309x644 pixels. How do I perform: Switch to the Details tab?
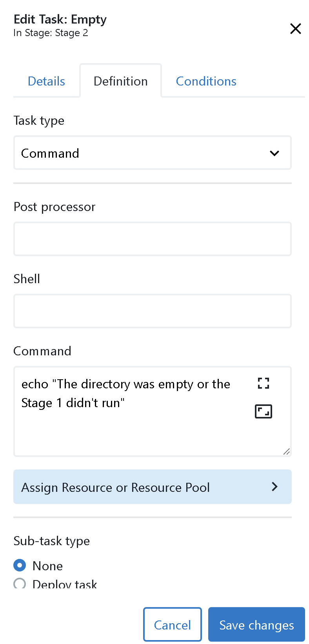click(46, 81)
